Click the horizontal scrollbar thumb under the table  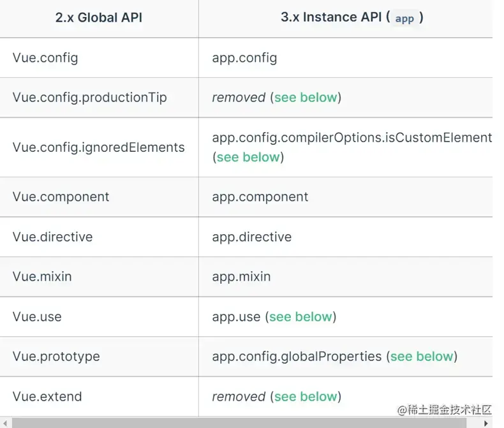[242, 423]
